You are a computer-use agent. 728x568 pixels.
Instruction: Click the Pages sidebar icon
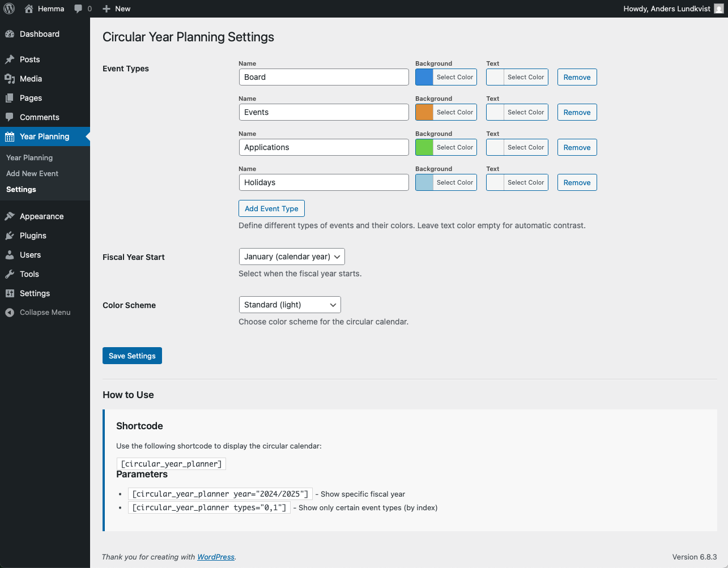pyautogui.click(x=11, y=98)
